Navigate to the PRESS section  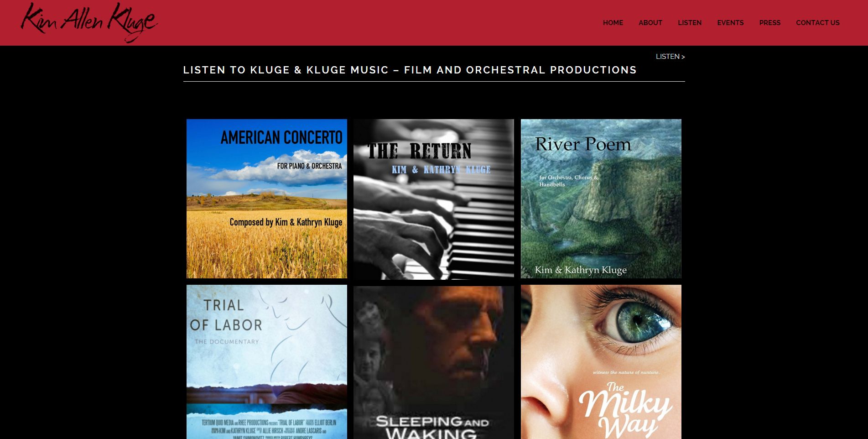pyautogui.click(x=770, y=23)
